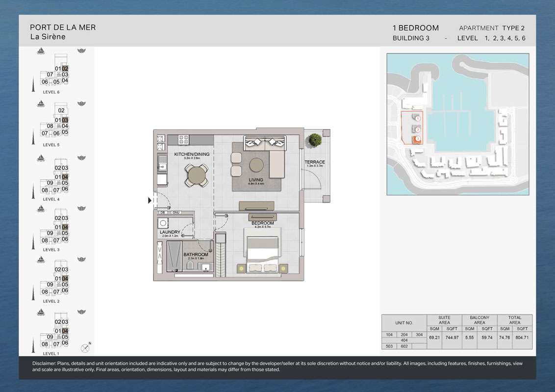Click the sailboat icon above Level 6 plan
The image size is (555, 392).
coord(42,51)
